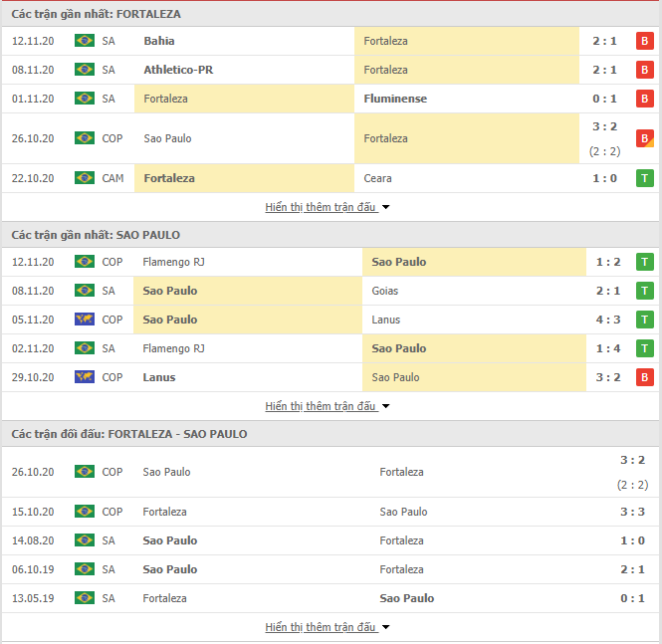Click Brazil flag on 22.10.20 CAM row
The image size is (662, 644).
pos(85,178)
